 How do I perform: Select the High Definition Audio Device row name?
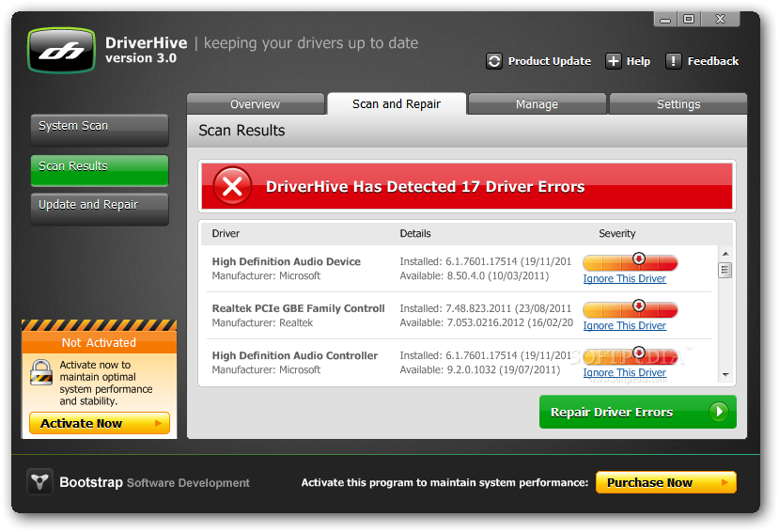287,262
